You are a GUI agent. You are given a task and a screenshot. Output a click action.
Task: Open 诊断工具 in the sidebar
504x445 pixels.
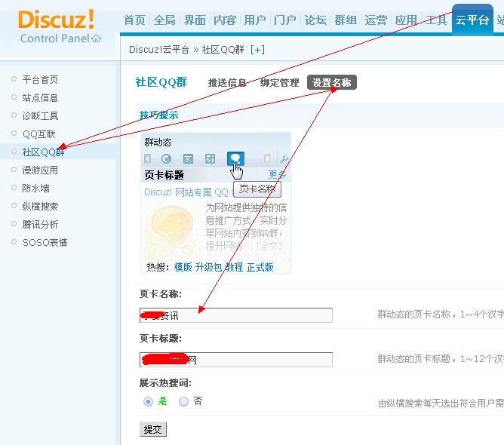40,115
